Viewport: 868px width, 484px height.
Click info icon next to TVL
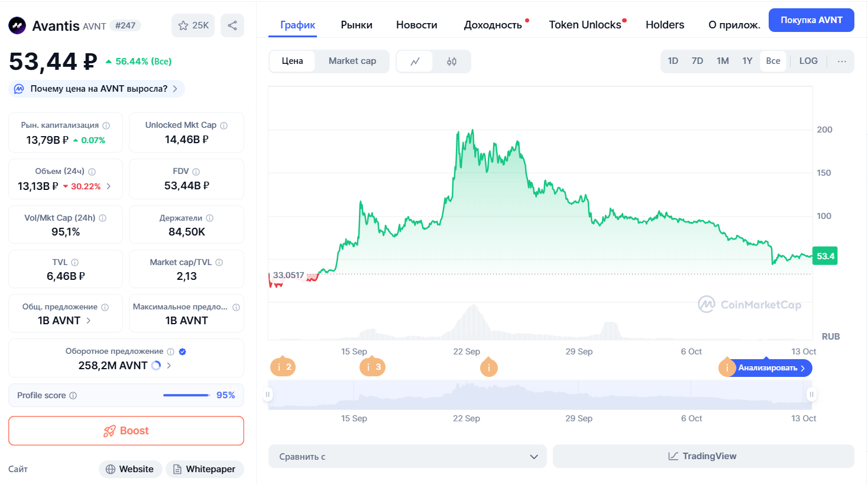tap(75, 263)
